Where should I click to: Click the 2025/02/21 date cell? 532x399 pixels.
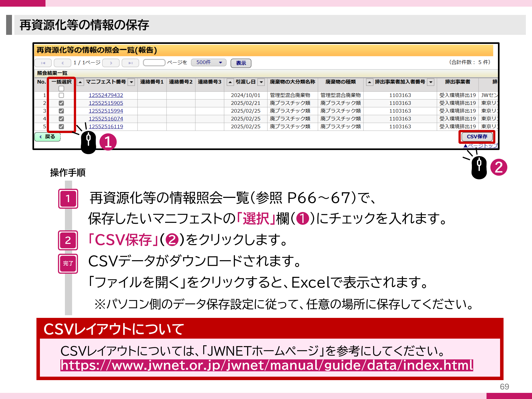pos(246,103)
